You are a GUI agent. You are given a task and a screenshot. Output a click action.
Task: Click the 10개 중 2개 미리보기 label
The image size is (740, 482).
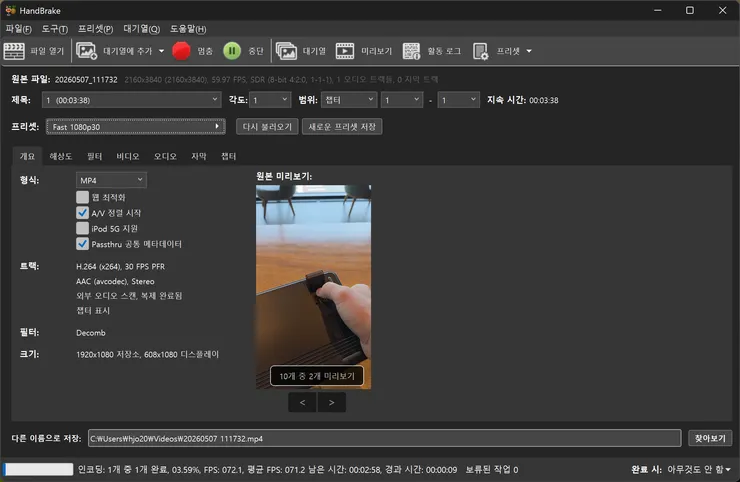click(x=317, y=376)
